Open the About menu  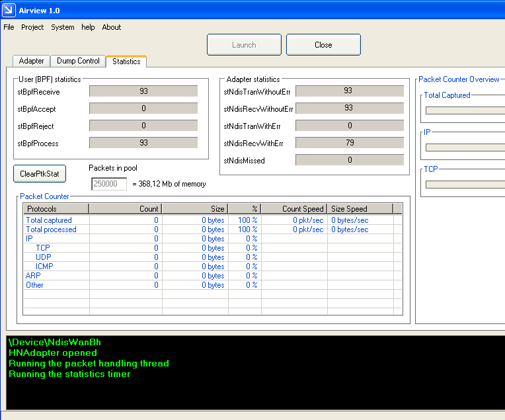pos(112,27)
